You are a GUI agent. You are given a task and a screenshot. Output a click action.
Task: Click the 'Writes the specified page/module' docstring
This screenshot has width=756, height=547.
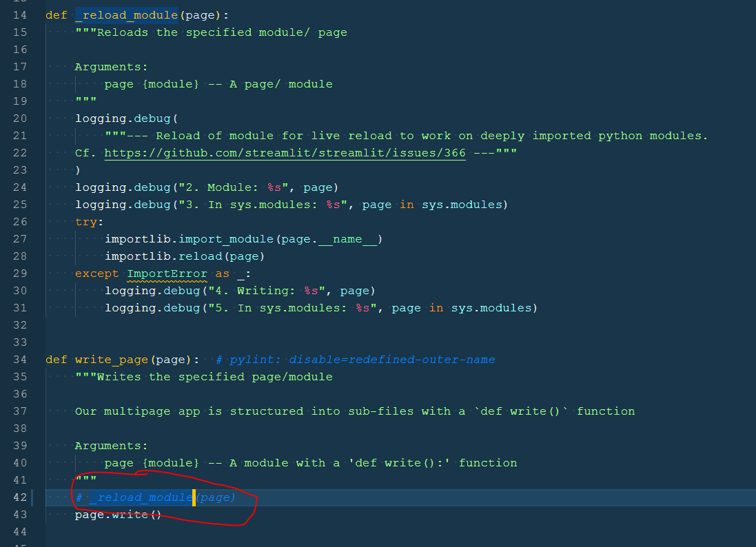(x=204, y=377)
